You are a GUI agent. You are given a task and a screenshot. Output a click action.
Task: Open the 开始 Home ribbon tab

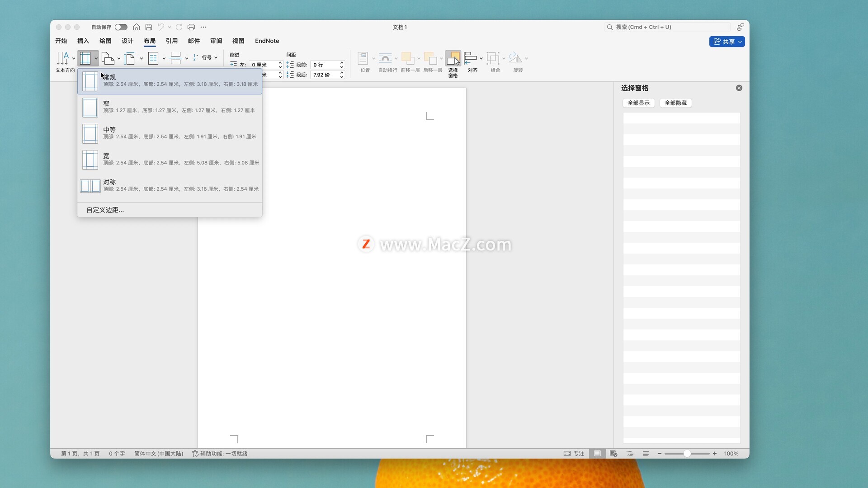pos(61,41)
